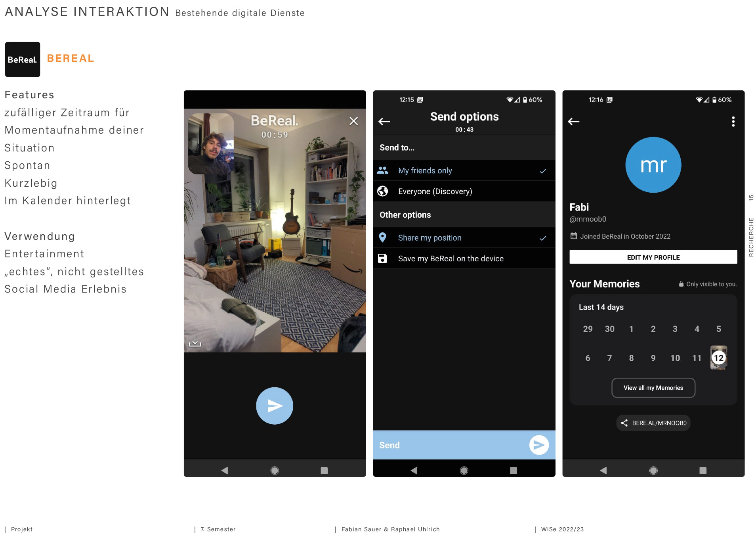Image resolution: width=756 pixels, height=534 pixels.
Task: Tap Android home button on Send options phone
Action: 464,470
